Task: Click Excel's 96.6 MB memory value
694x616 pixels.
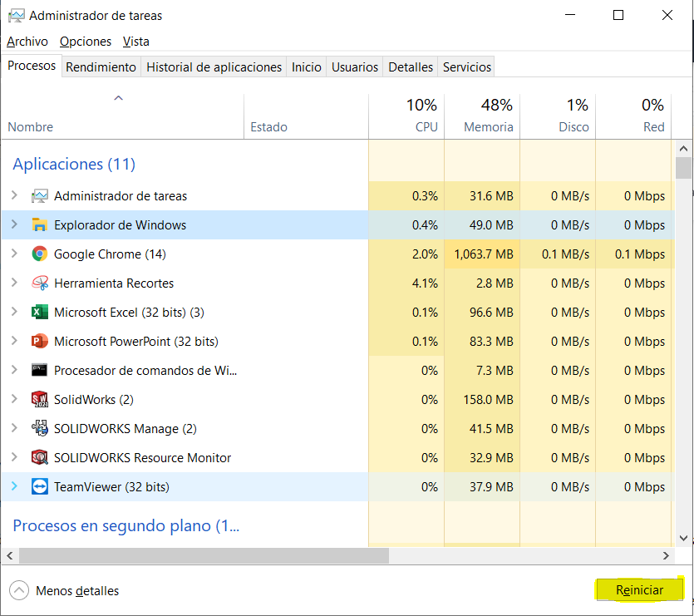Action: click(x=491, y=313)
